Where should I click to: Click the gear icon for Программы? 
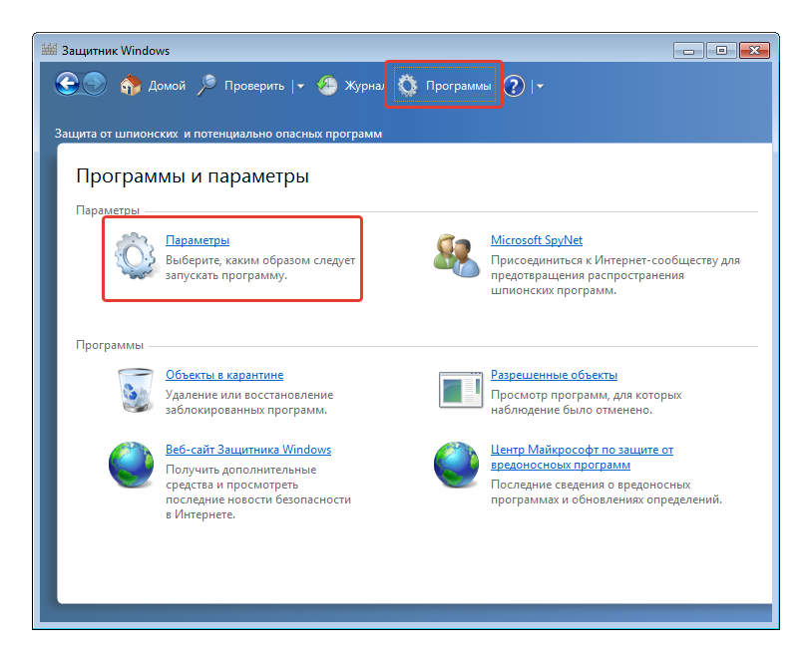(408, 86)
